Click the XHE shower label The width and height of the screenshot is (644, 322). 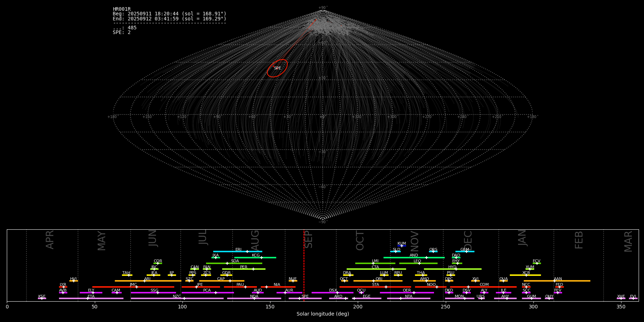tap(621, 297)
